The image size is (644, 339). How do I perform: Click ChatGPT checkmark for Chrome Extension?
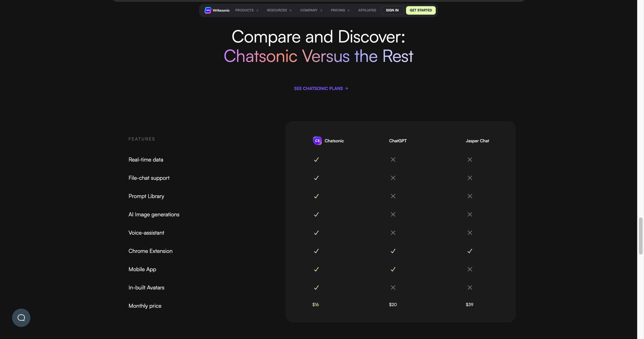tap(393, 251)
